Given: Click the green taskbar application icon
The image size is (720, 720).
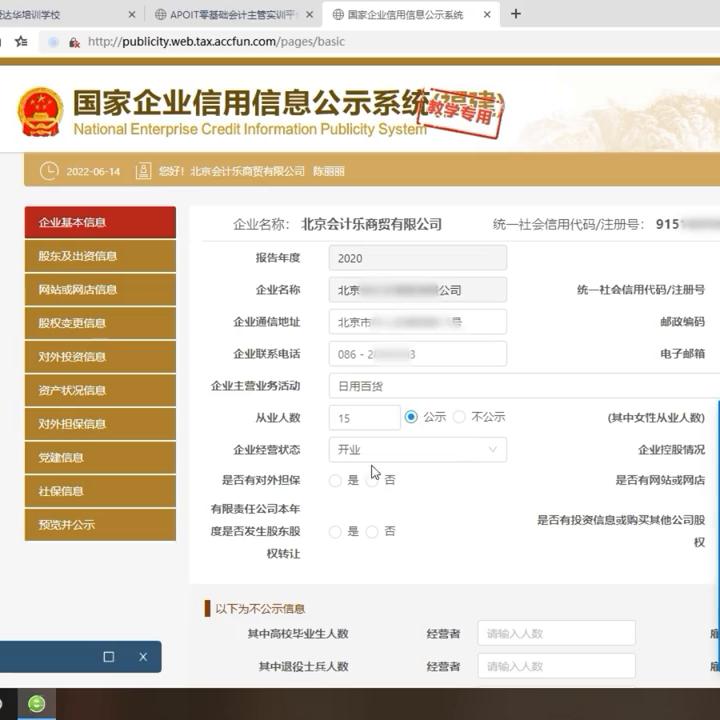Looking at the screenshot, I should [37, 703].
